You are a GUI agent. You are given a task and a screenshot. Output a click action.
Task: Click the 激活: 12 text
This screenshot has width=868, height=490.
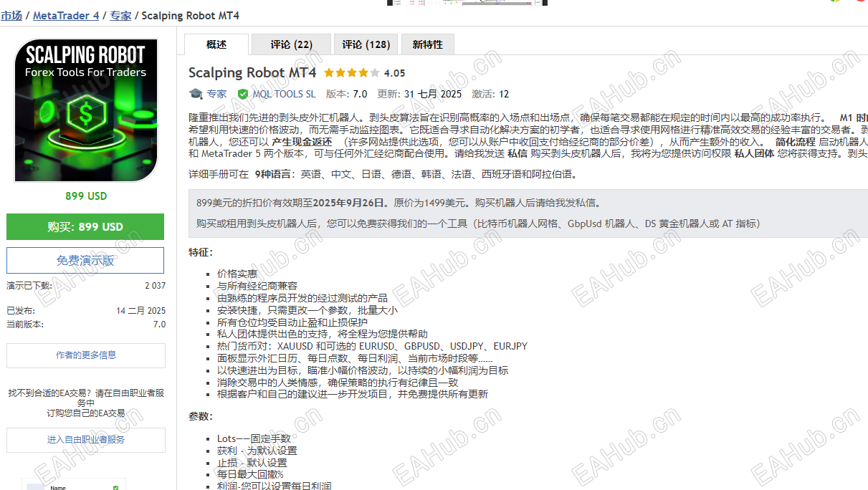[x=490, y=94]
